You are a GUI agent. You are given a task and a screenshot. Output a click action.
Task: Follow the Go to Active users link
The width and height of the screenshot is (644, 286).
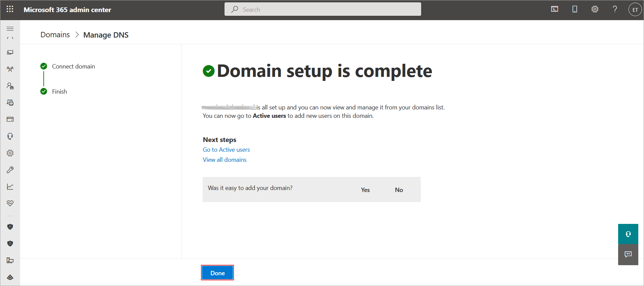[226, 150]
